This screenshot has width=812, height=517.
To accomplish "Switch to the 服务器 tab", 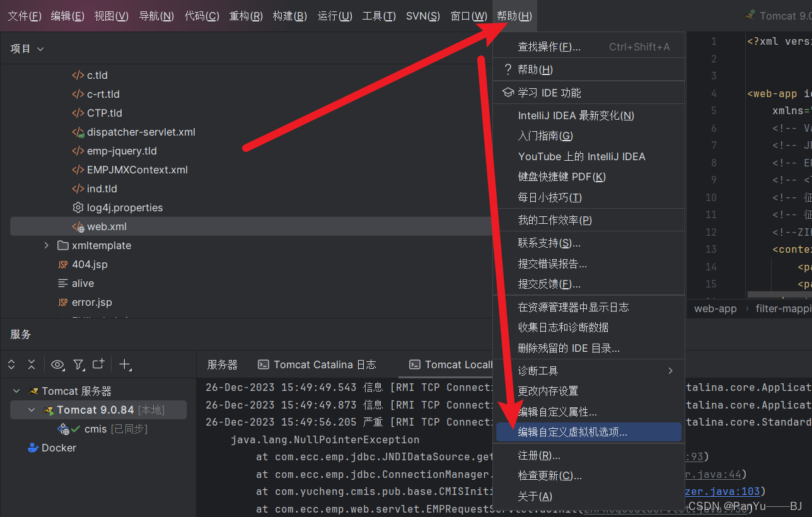I will 222,364.
